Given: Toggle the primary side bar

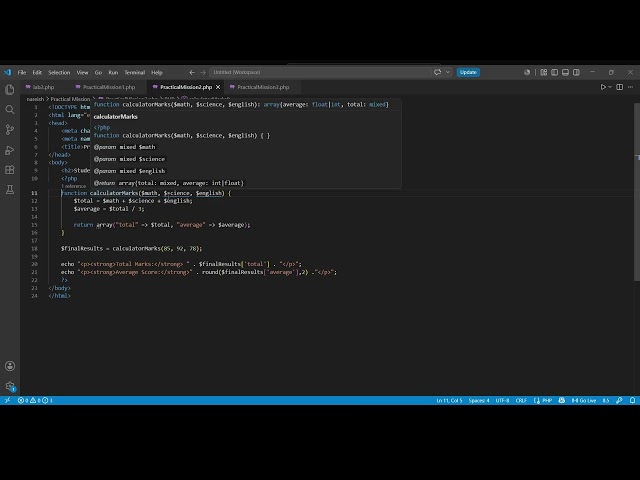Looking at the screenshot, I should [554, 72].
